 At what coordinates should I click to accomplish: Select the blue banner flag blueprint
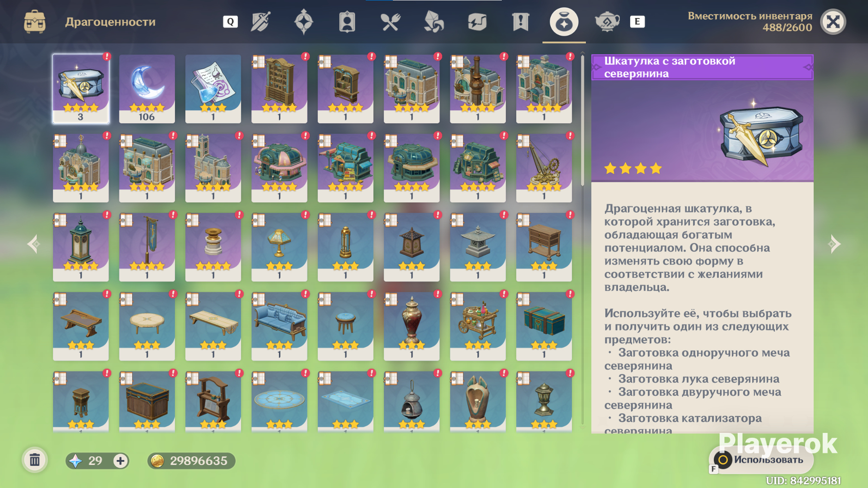pos(147,247)
